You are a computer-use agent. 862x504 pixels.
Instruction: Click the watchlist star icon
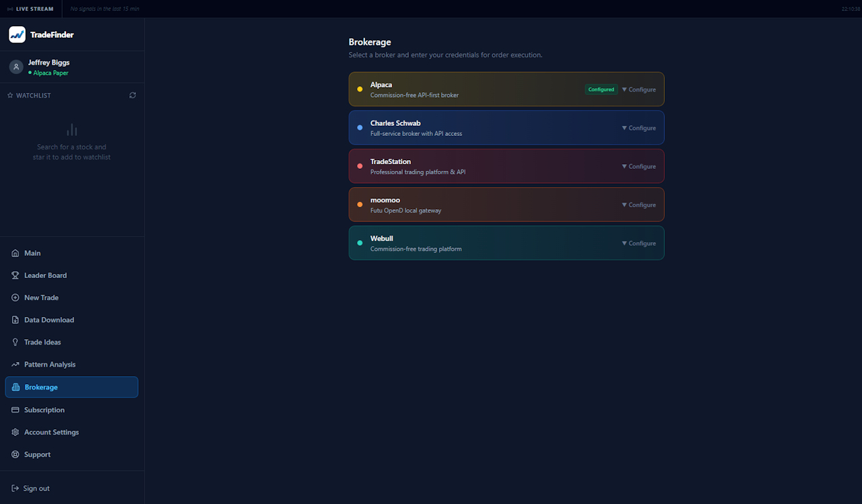[10, 96]
